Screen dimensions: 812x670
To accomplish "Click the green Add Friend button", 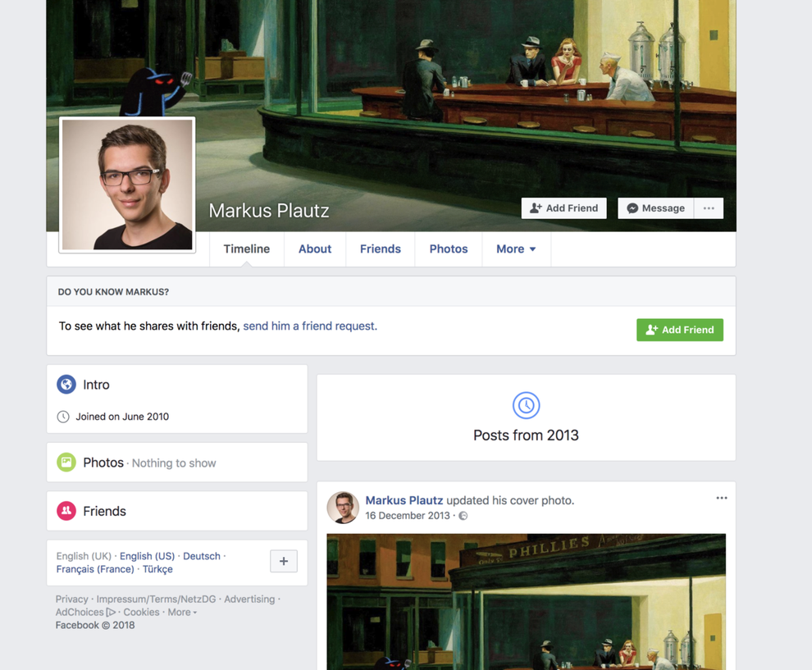I will 680,330.
